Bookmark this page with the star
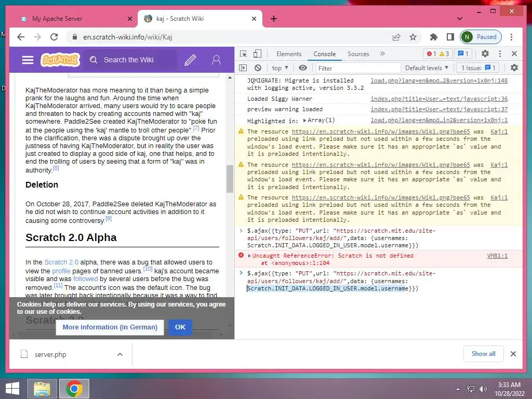Screen dimensions: 532x399 pyautogui.click(x=413, y=37)
